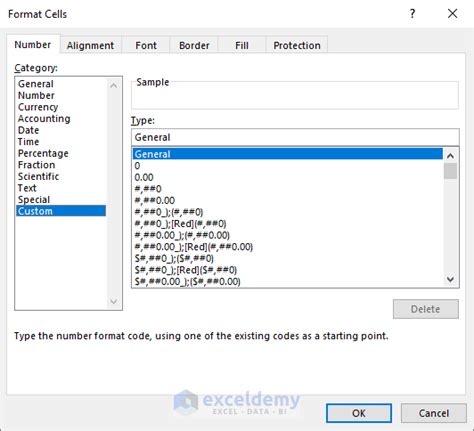Viewport: 474px width, 431px height.
Task: Click the Category list scroll down arrow
Action: 114,302
